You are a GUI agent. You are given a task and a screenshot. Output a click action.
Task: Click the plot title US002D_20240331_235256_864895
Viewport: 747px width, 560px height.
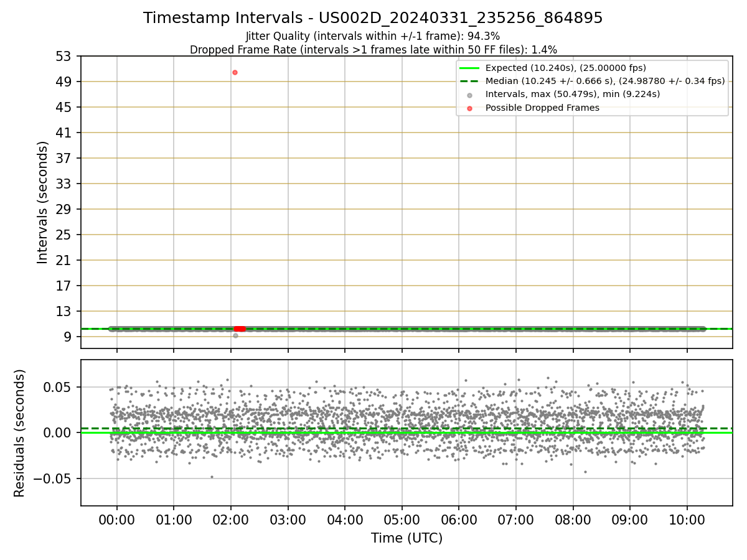(373, 18)
